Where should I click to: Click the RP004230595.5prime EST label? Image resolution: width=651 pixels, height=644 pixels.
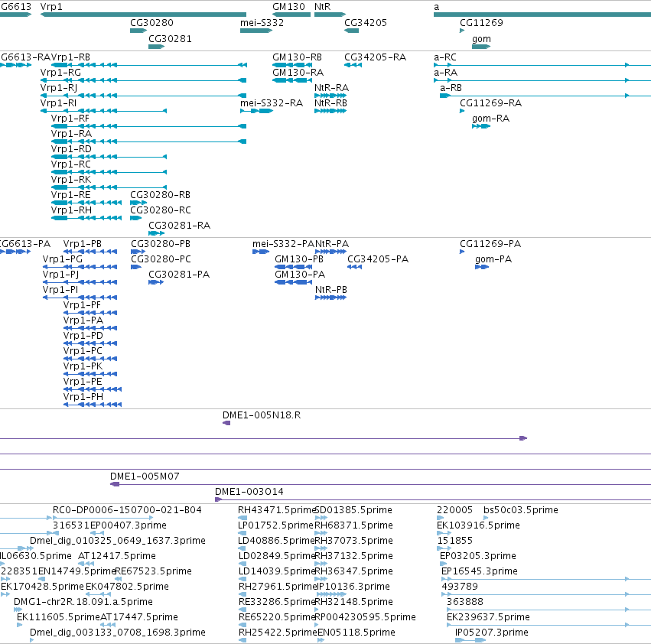point(366,617)
